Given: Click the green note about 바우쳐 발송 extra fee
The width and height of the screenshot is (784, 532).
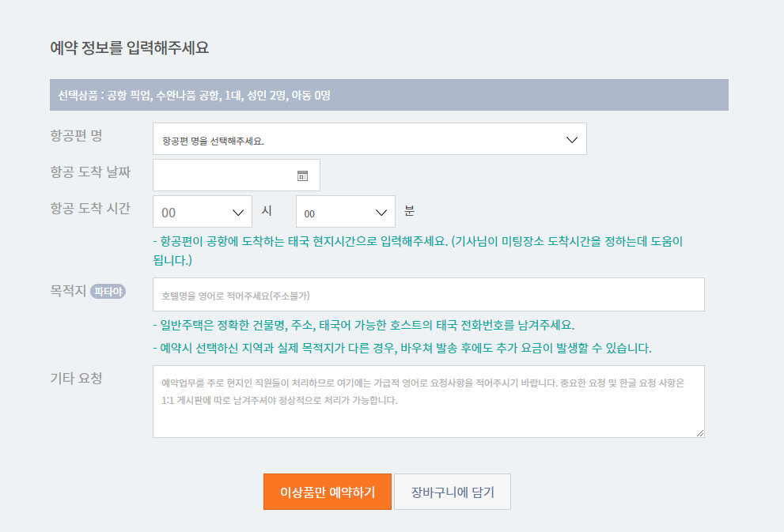Looking at the screenshot, I should click(402, 348).
